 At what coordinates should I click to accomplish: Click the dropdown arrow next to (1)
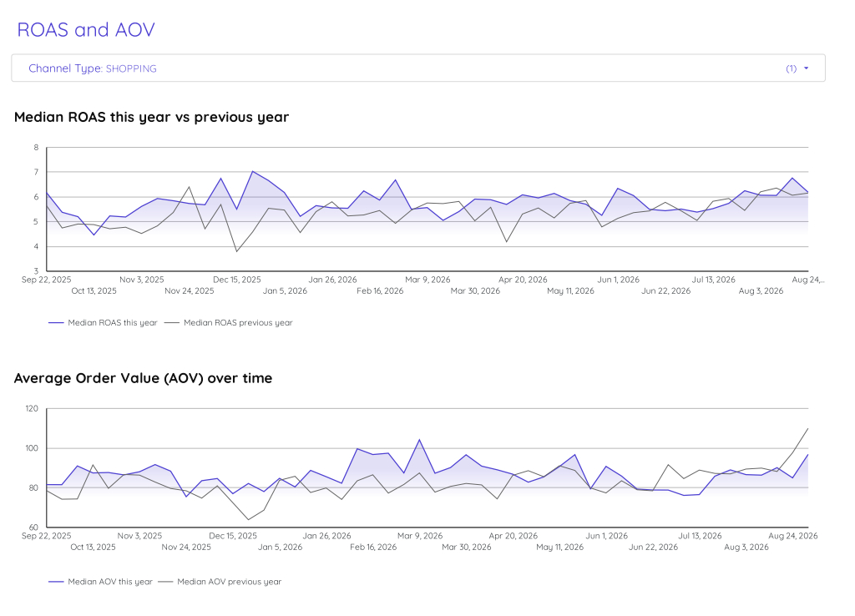[x=806, y=68]
